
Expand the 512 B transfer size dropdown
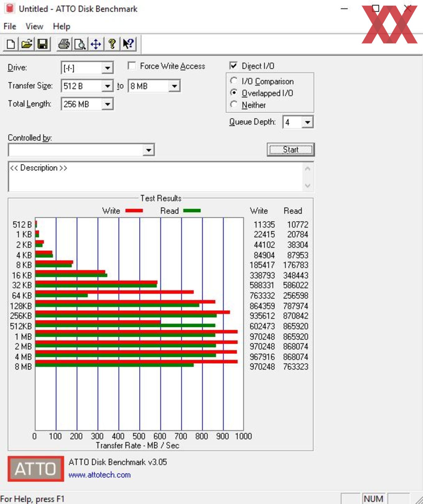coord(107,86)
